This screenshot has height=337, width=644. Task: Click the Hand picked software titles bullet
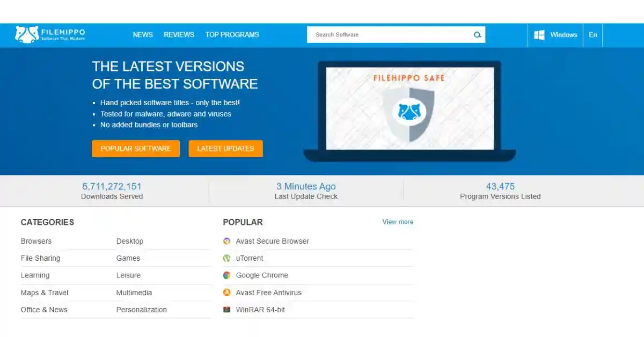point(170,102)
